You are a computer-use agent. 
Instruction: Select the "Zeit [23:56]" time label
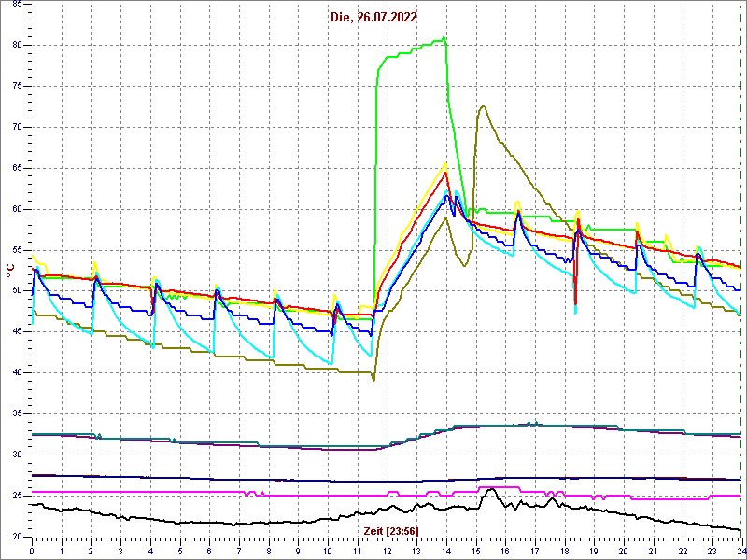click(391, 530)
